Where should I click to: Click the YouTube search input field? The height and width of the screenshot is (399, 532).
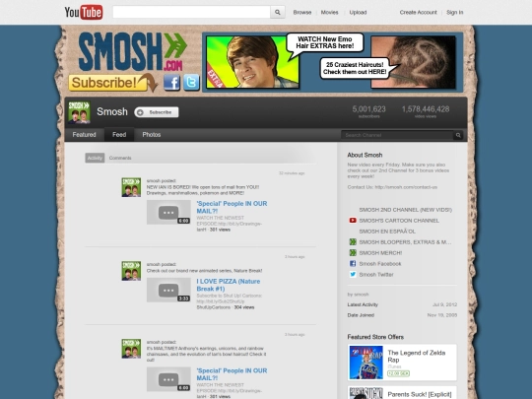click(x=191, y=12)
